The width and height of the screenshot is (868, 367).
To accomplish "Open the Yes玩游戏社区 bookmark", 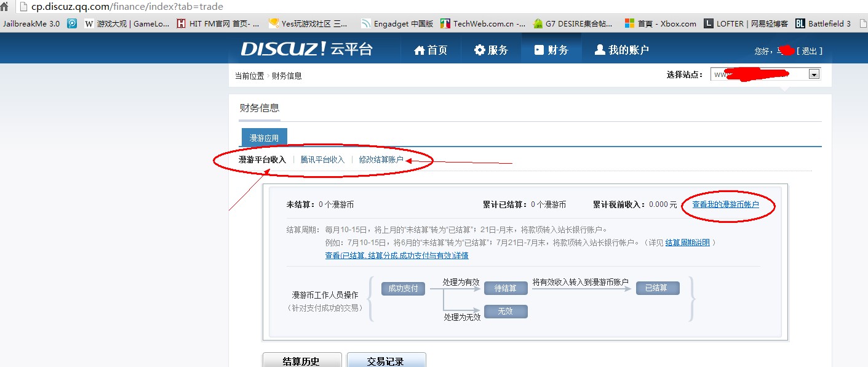I will (308, 23).
